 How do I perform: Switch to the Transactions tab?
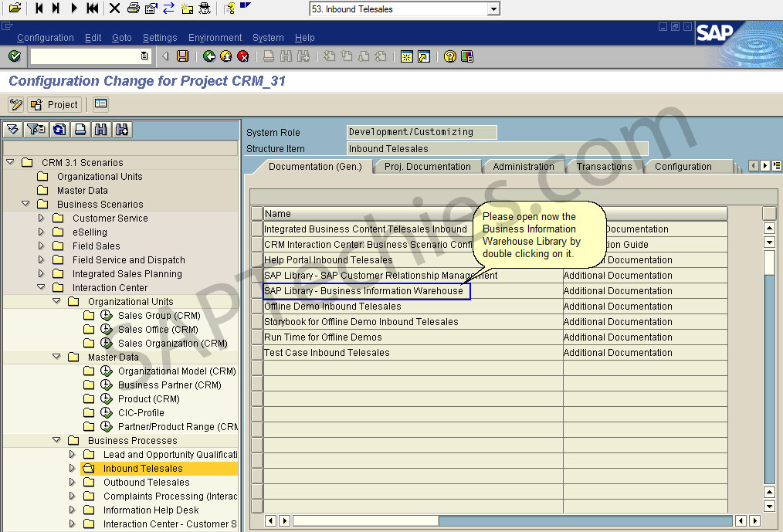604,166
